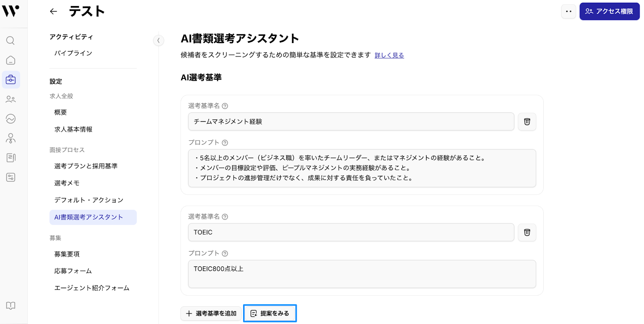Open the パイプライン menu item

tap(73, 53)
